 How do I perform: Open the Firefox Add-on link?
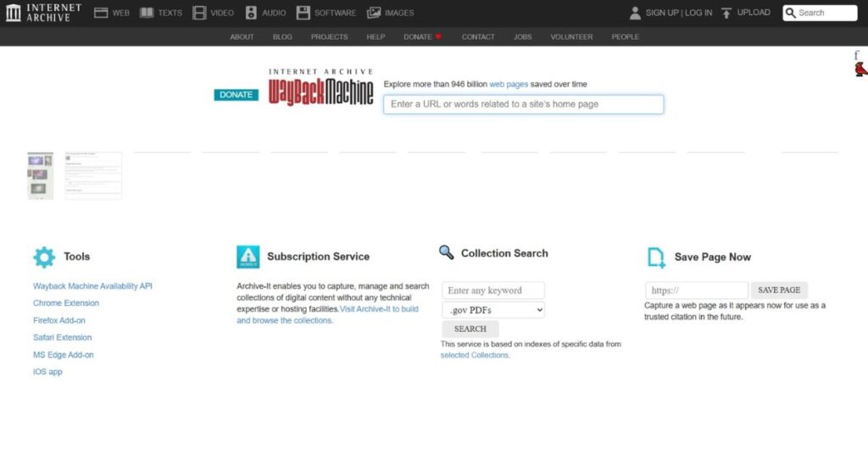point(59,320)
